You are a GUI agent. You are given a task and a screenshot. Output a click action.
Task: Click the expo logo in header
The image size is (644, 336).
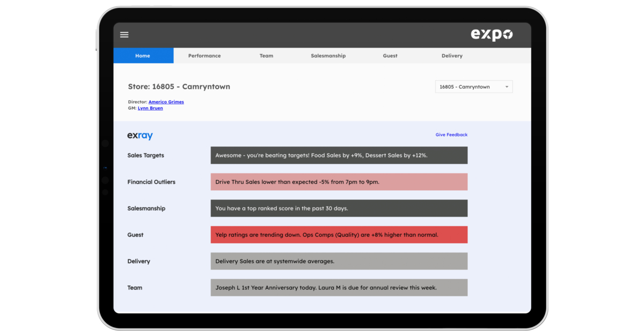tap(492, 35)
